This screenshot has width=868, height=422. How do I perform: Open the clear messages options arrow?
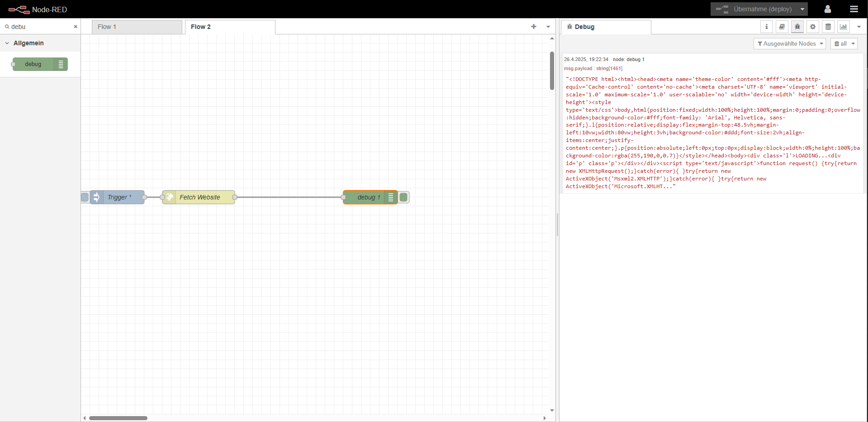(854, 43)
